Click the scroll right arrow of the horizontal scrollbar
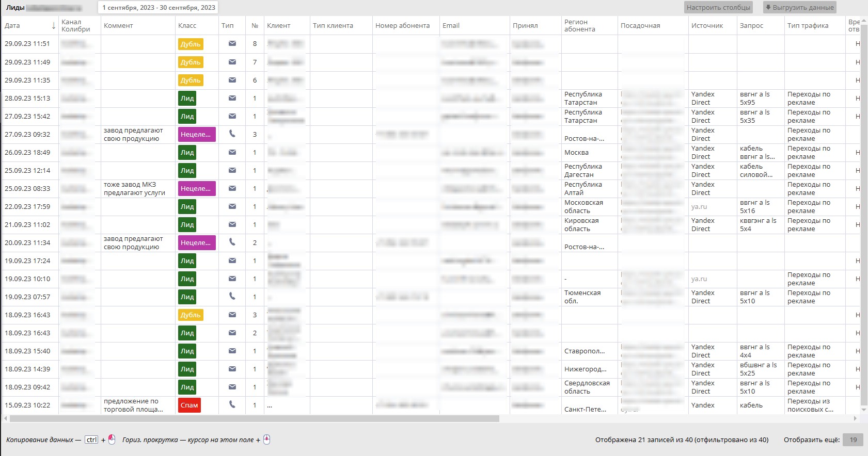 click(855, 419)
